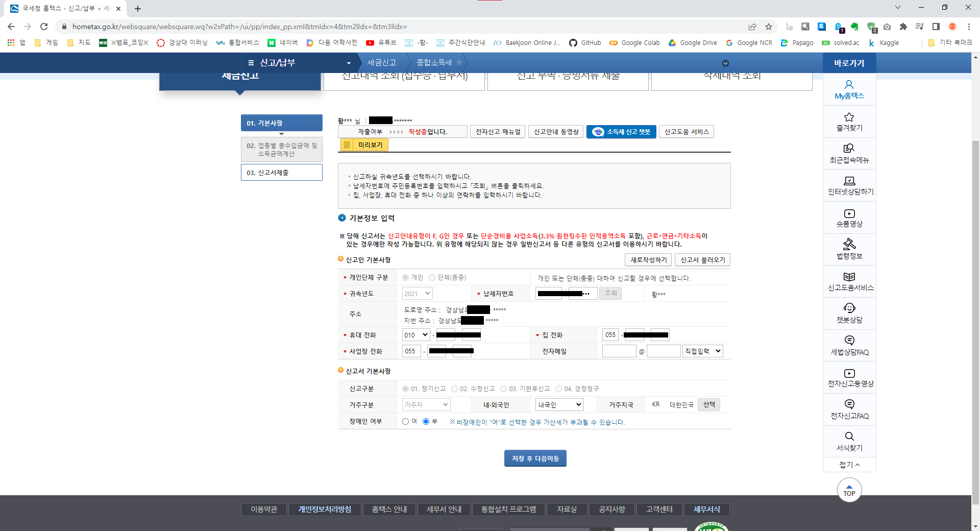Bookmark this page with star icon
The height and width of the screenshot is (531, 980).
(769, 27)
